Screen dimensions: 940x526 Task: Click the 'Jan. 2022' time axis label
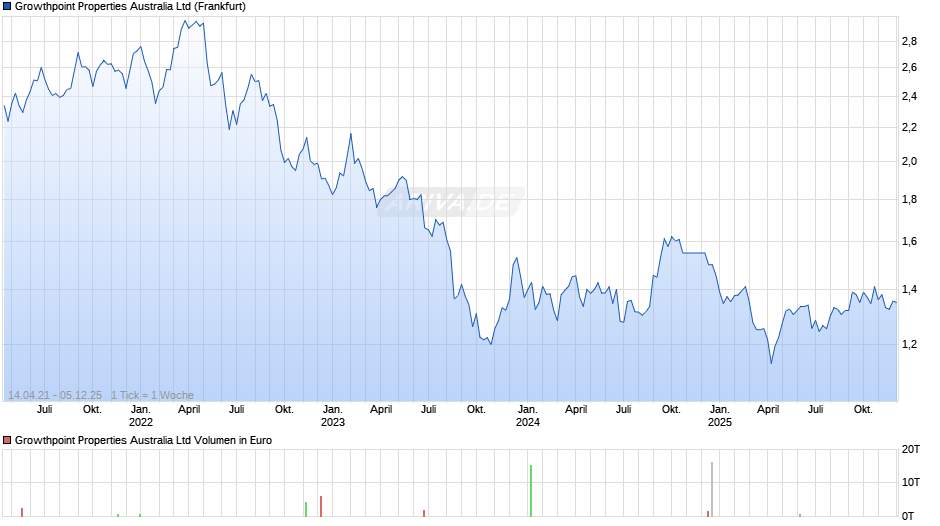141,416
